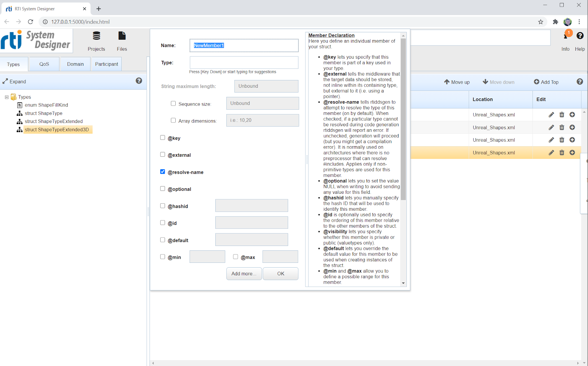Click the Sequence size Unbound field
588x366 pixels.
point(263,103)
